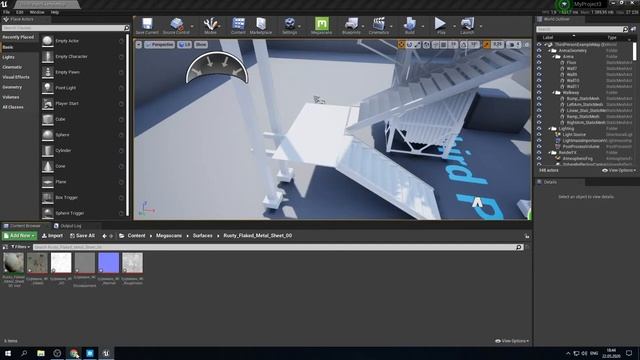640x360 pixels.
Task: Toggle visibility of Floor in outliner
Action: click(x=539, y=63)
